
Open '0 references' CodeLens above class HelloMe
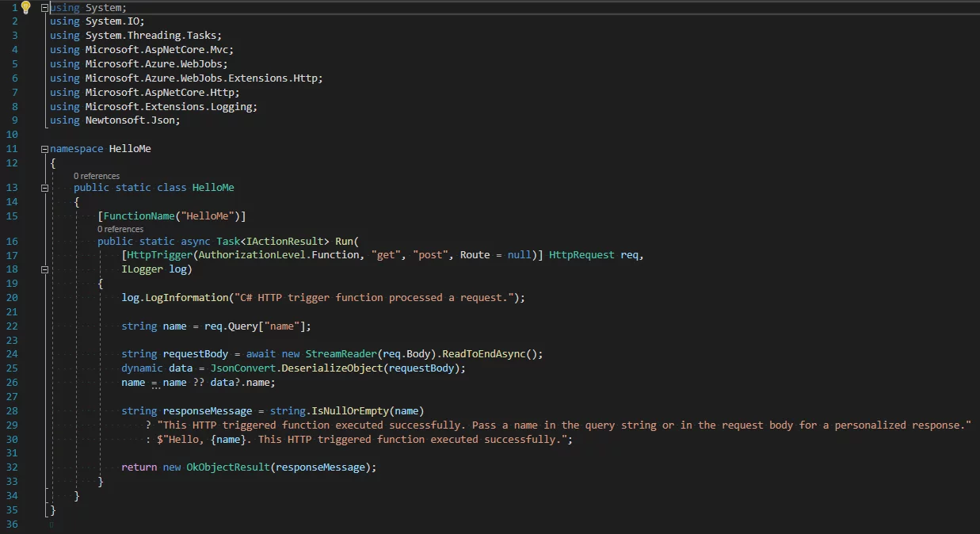coord(97,176)
